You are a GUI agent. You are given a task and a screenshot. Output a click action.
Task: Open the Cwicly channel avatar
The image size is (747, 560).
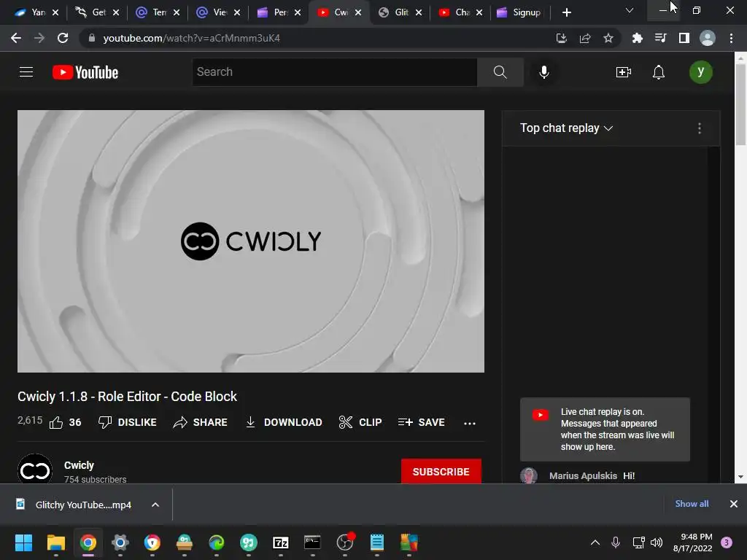(35, 469)
